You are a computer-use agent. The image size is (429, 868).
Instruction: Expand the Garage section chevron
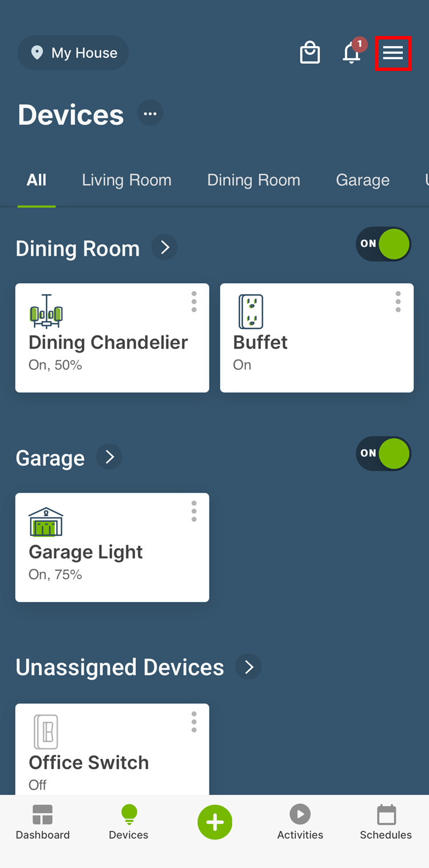[x=109, y=457]
